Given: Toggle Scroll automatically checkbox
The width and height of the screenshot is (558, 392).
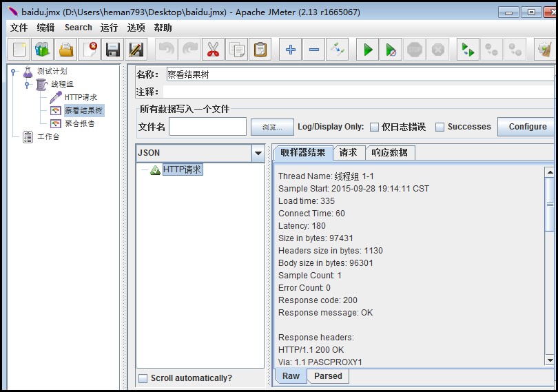Looking at the screenshot, I should point(143,378).
